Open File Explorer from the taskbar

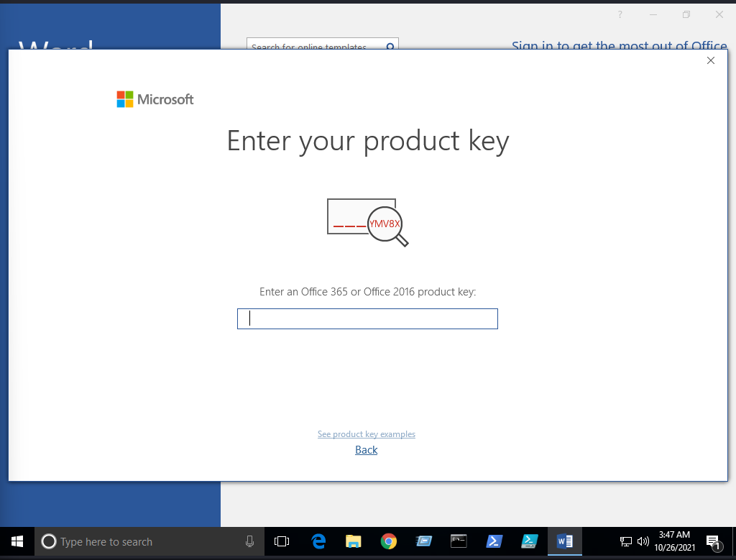tap(354, 542)
